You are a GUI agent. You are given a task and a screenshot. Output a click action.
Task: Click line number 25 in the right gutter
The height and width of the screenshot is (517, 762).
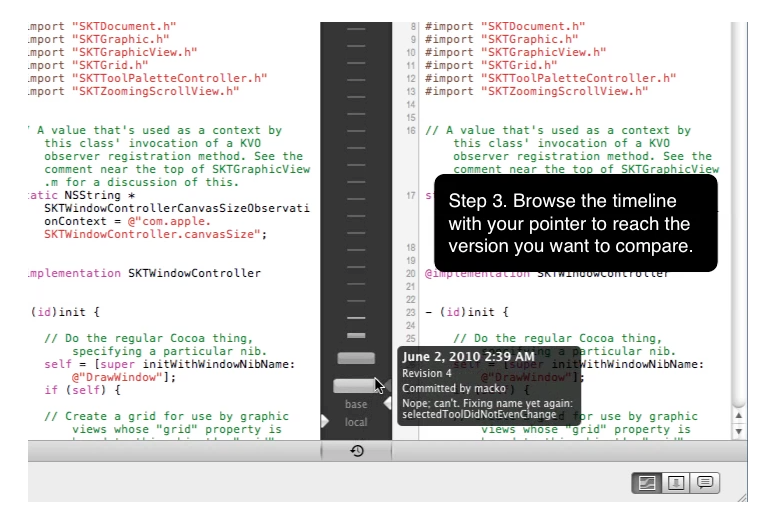pos(411,339)
